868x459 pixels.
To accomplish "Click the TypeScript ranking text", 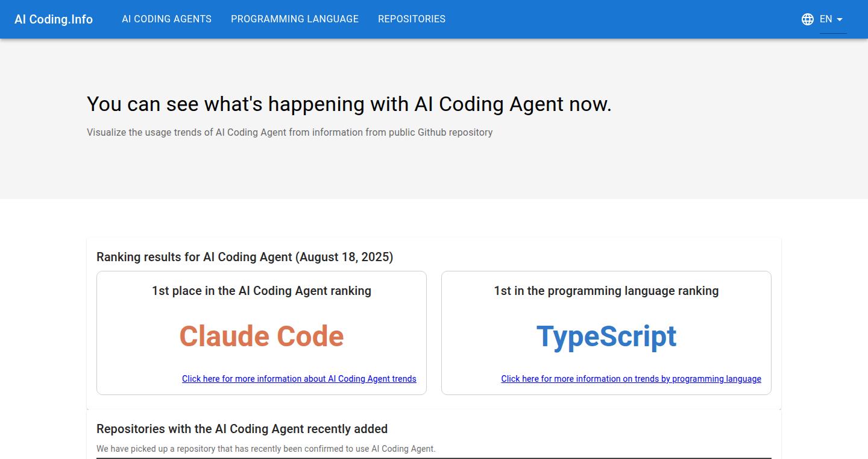I will (x=606, y=337).
